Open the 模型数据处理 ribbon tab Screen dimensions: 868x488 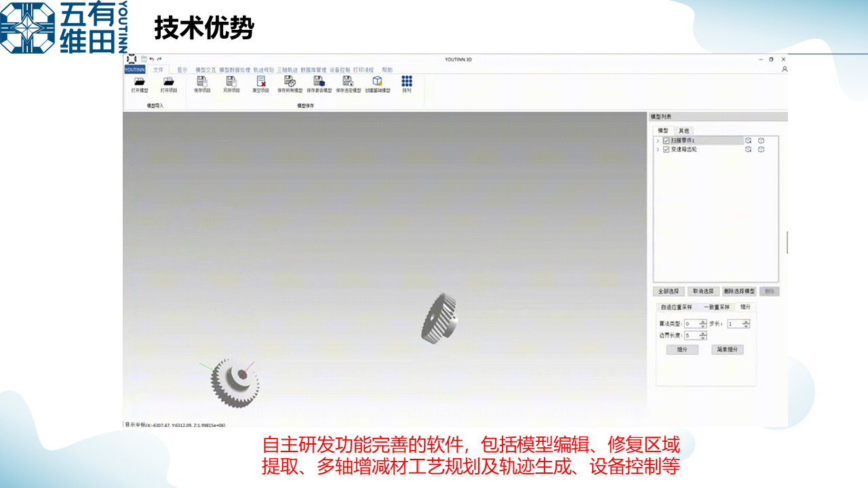tap(235, 70)
